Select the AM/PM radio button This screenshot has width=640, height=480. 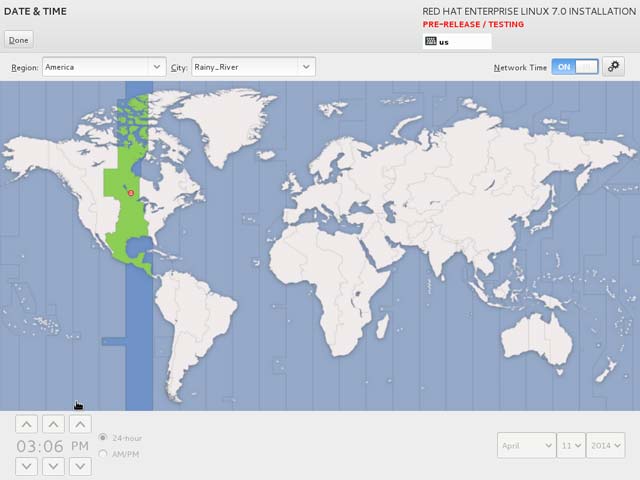[103, 453]
